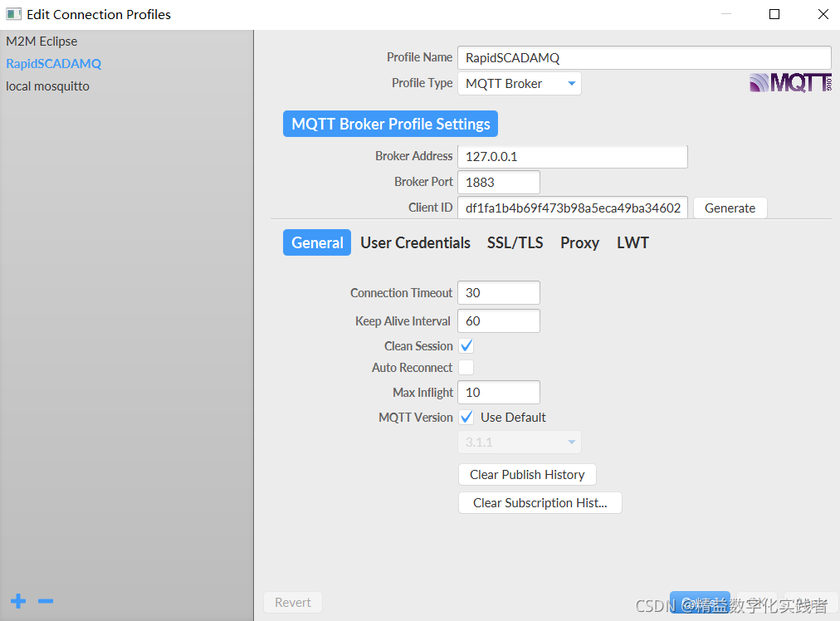Uncheck the Clean Session checkbox
Image resolution: width=840 pixels, height=621 pixels.
[x=466, y=345]
